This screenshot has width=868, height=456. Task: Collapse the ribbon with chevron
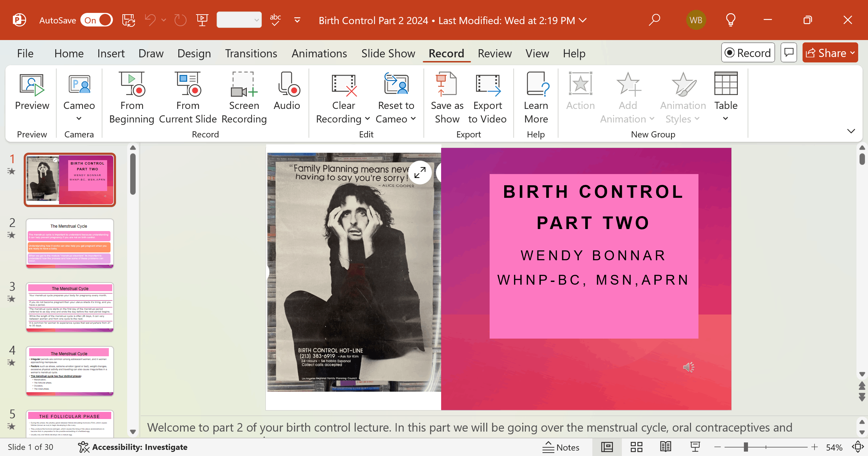pos(851,131)
